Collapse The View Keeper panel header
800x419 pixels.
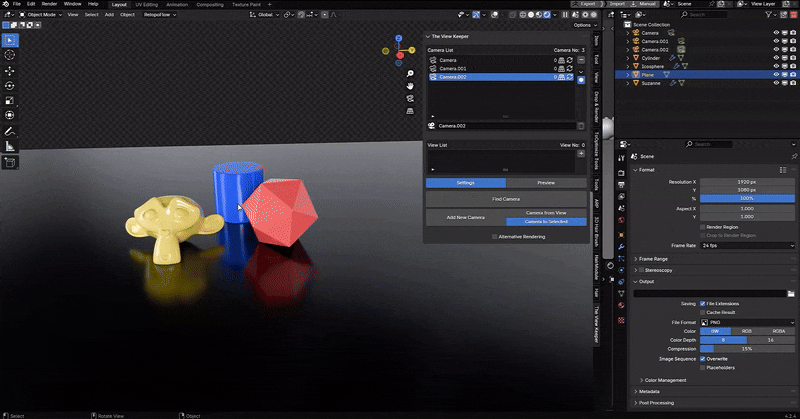[x=448, y=37]
